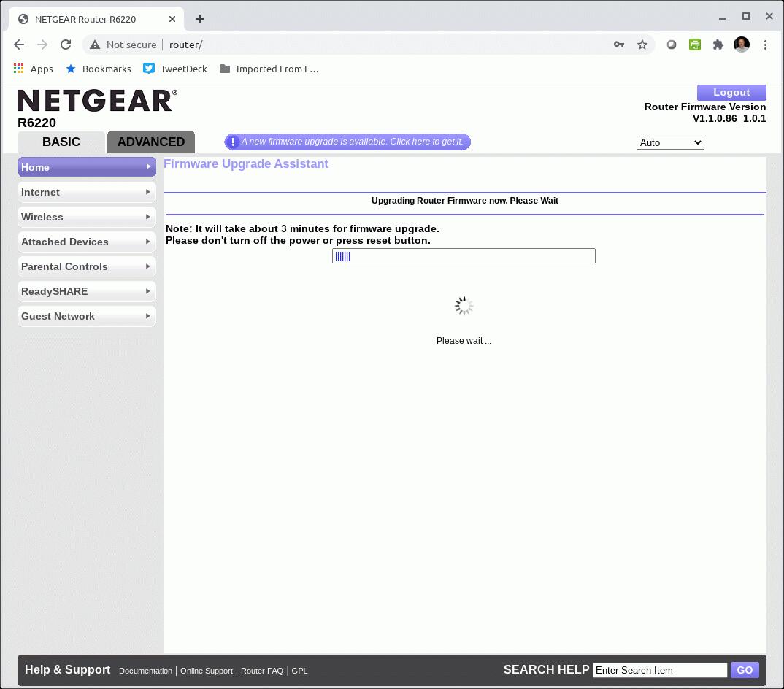Click the new firmware upgrade available notice

click(x=347, y=142)
